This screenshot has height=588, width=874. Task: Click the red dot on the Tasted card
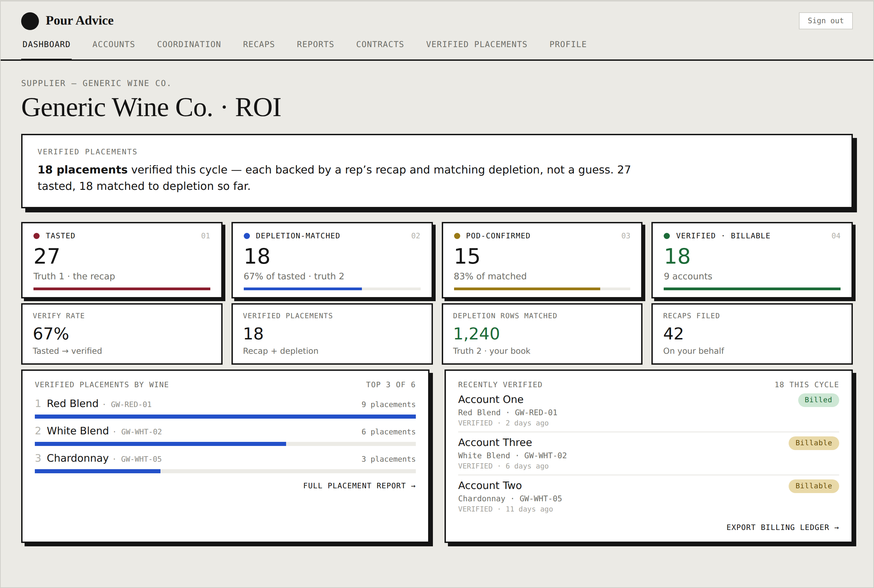[37, 236]
